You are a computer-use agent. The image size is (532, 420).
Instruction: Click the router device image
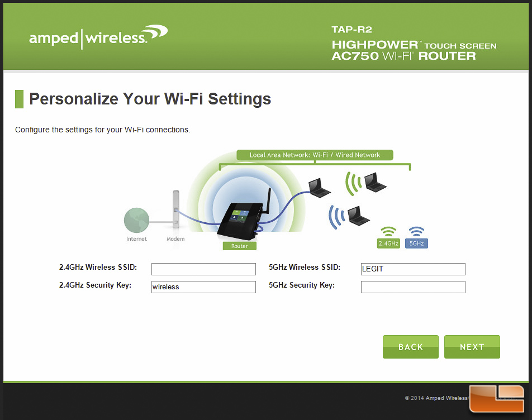(x=245, y=214)
